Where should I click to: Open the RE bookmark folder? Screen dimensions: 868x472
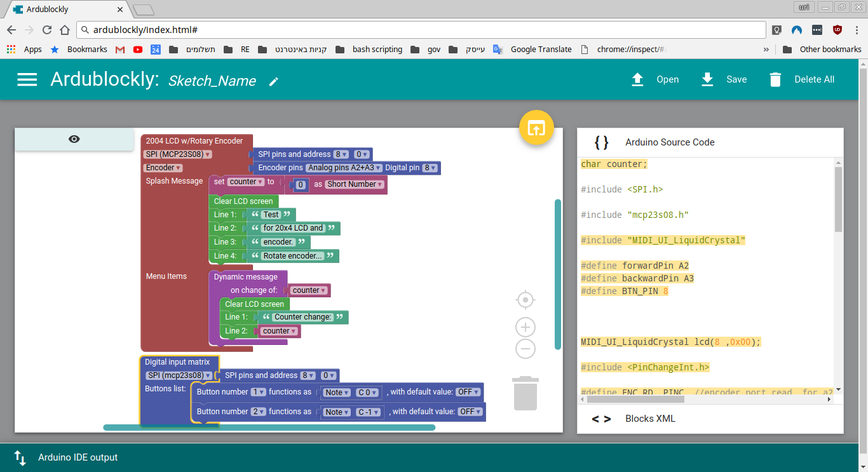click(x=236, y=50)
